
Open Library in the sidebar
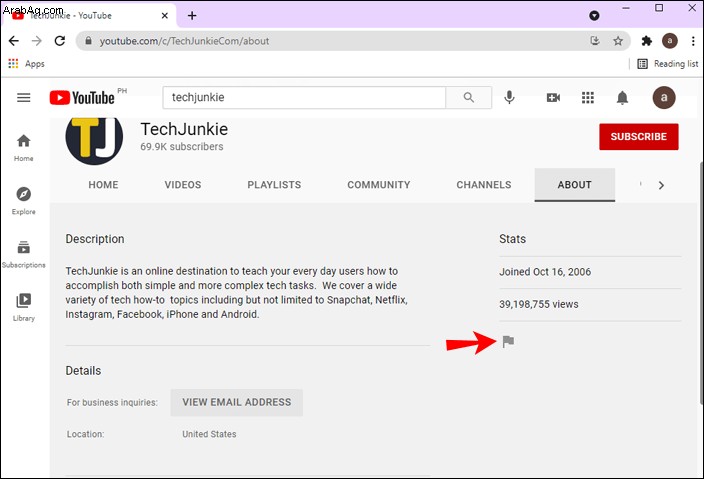pyautogui.click(x=24, y=307)
